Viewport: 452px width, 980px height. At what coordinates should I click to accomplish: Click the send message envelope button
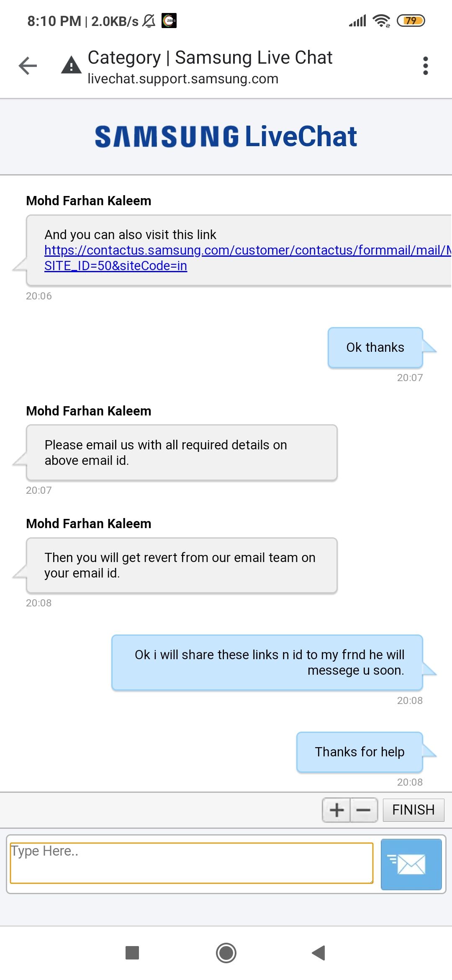click(411, 864)
